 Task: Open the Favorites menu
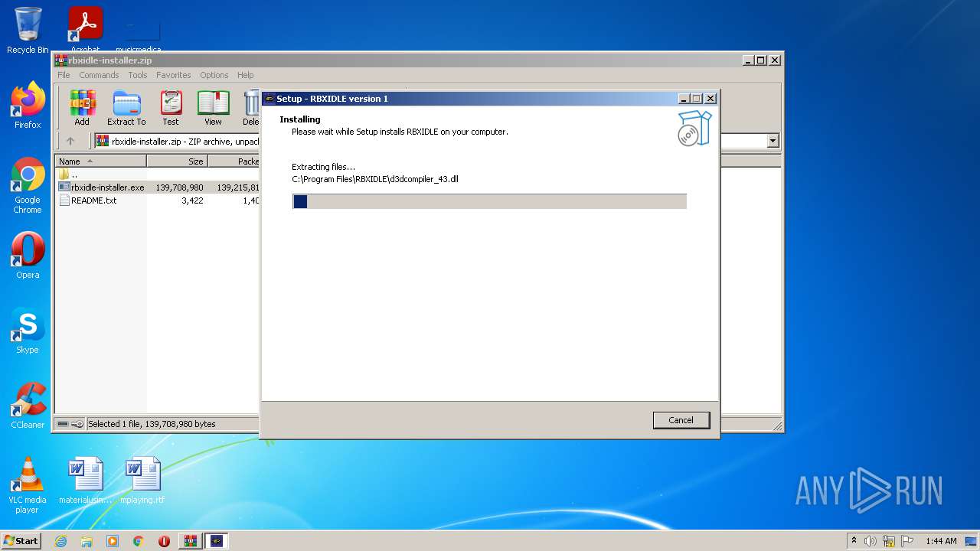point(174,75)
